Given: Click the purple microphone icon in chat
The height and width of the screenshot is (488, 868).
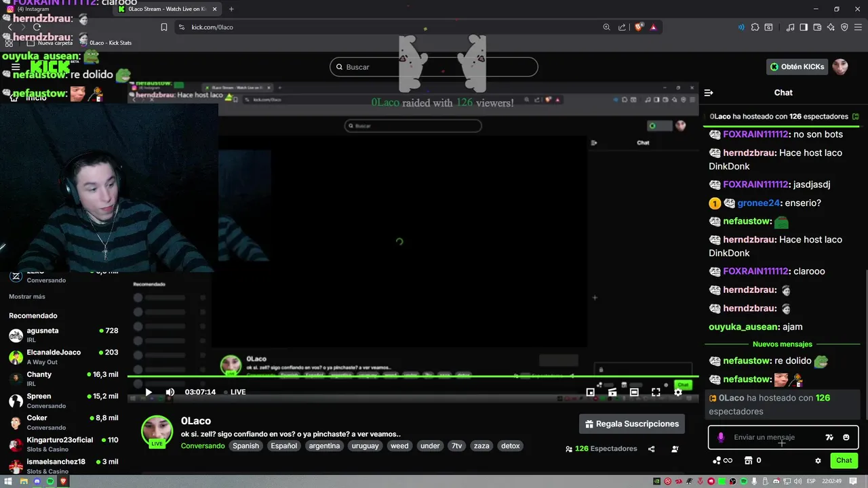Looking at the screenshot, I should pos(721,437).
